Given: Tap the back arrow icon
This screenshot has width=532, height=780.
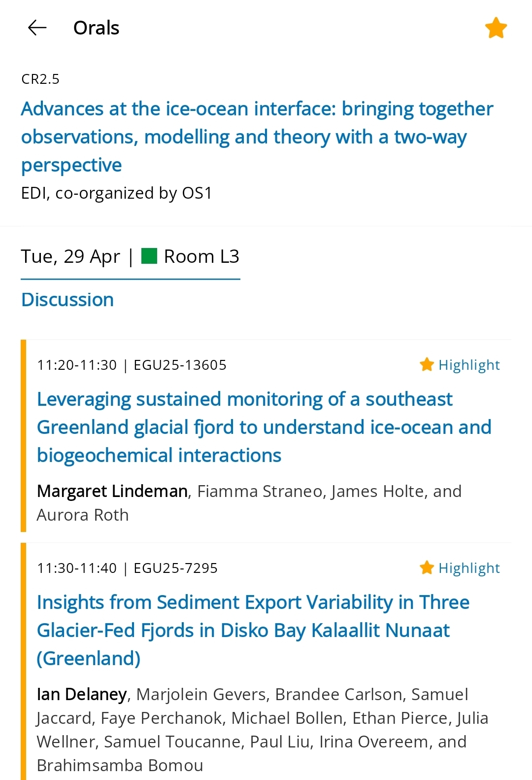Looking at the screenshot, I should point(37,28).
